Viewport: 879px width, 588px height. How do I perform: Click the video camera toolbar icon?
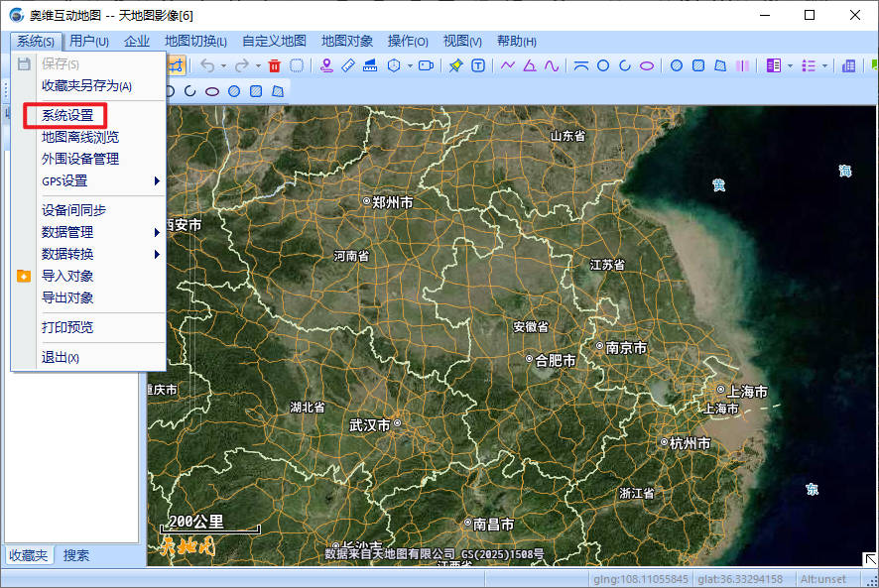tap(426, 65)
